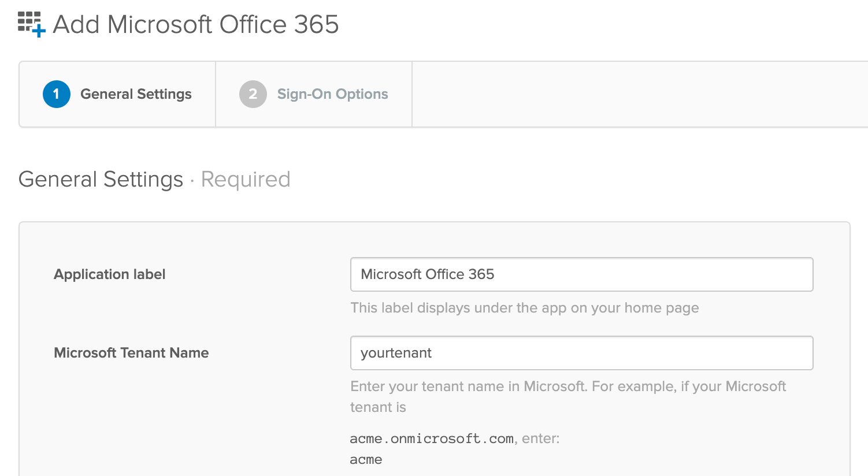Click the "acme.onmicrosoft.com" example text
Screen dimensions: 868x476
click(x=432, y=439)
